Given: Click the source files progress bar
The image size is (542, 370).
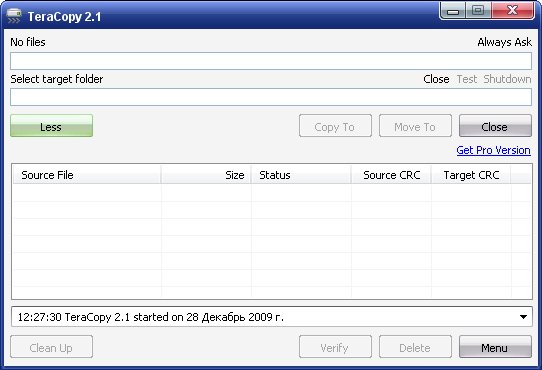Looking at the screenshot, I should (271, 61).
